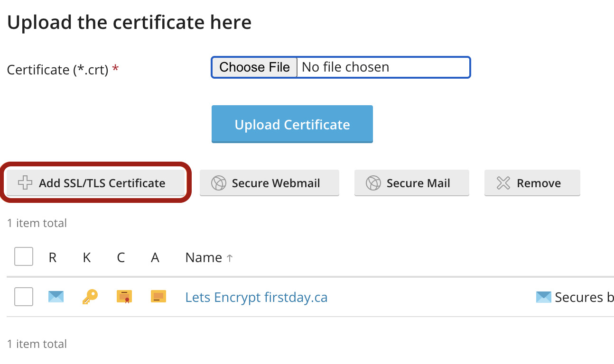Image resolution: width=614 pixels, height=364 pixels.
Task: Click the Upload Certificate button
Action: tap(292, 124)
